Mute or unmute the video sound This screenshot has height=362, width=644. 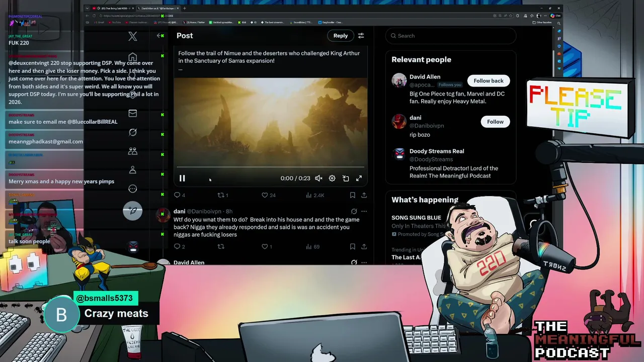click(x=318, y=178)
